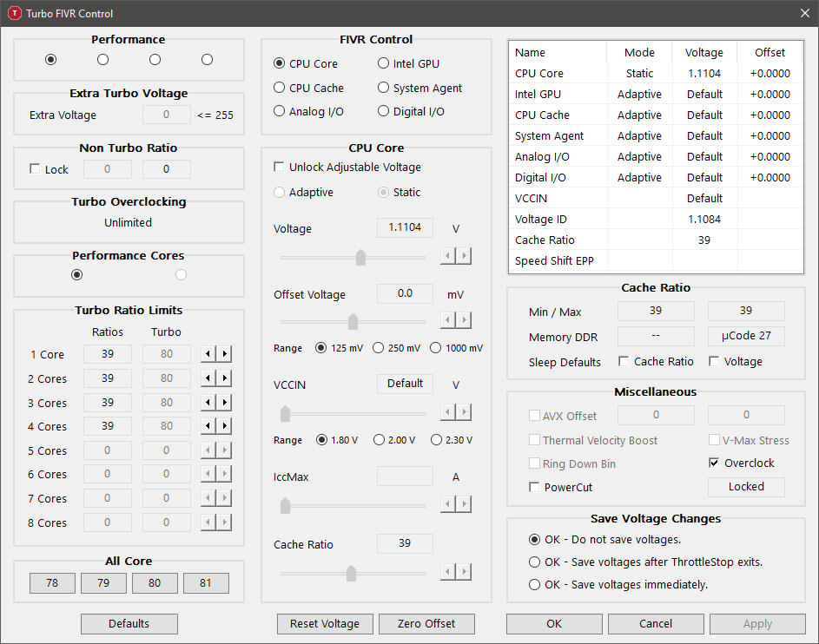
Task: Decrease 2 Cores turbo ratio arrow
Action: 208,378
